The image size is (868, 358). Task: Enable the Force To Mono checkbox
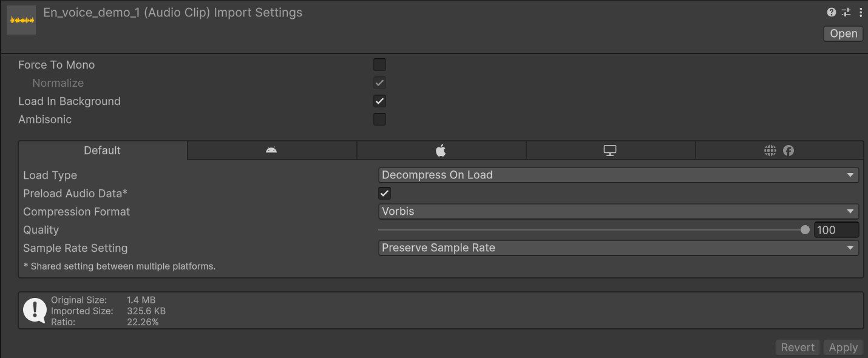(x=379, y=65)
